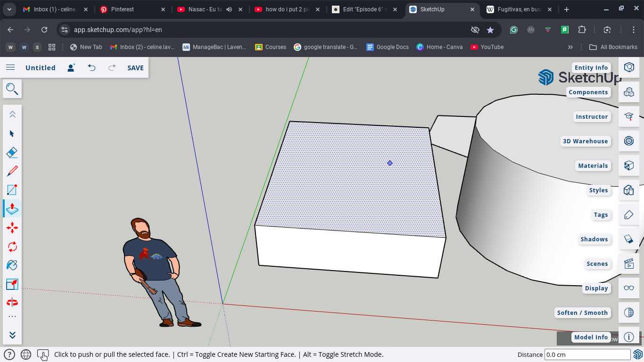Open the hamburger main menu
Screen dimensions: 644x362
click(10, 67)
